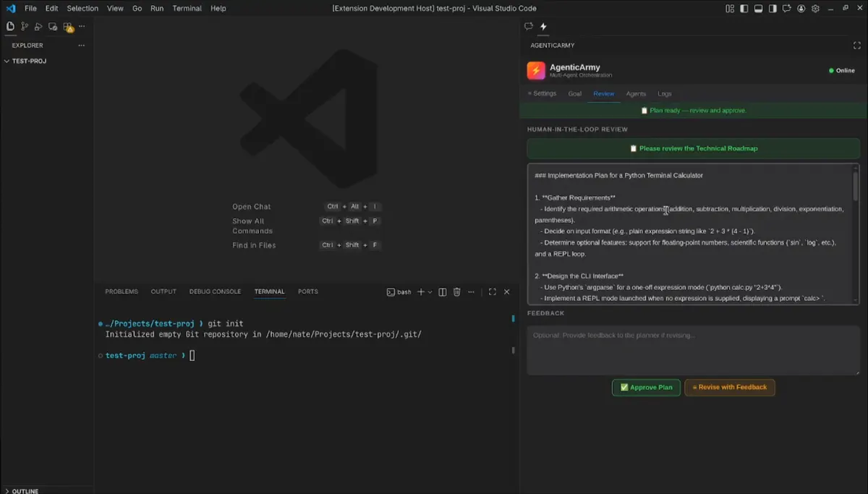Toggle bottom panel from title bar
Viewport: 868px width, 494px height.
coord(758,9)
